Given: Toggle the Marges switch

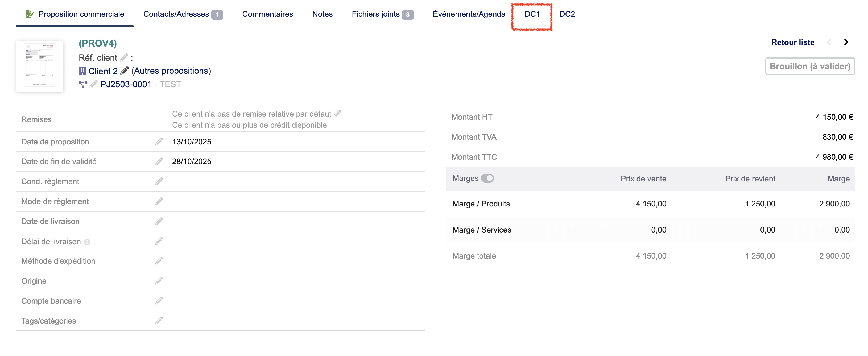Looking at the screenshot, I should click(487, 178).
